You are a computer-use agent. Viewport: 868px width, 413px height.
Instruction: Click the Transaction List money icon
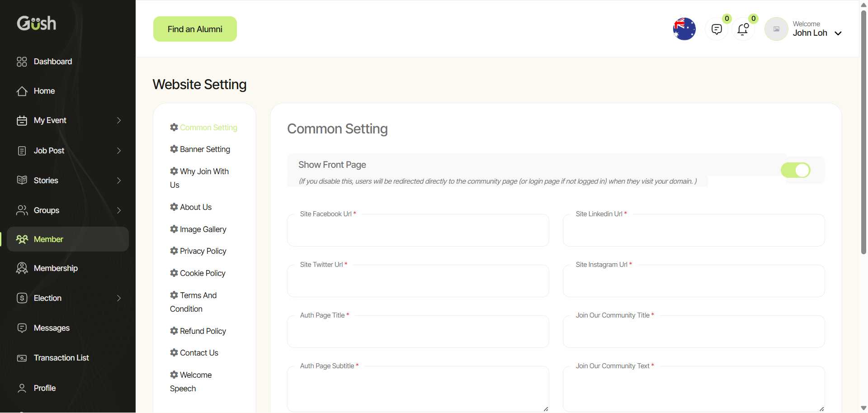coord(22,358)
